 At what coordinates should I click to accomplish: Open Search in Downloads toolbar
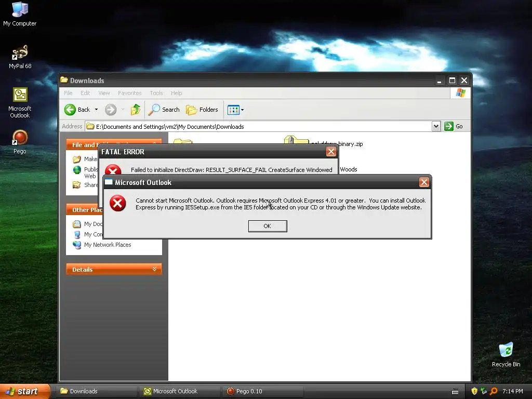coord(164,110)
